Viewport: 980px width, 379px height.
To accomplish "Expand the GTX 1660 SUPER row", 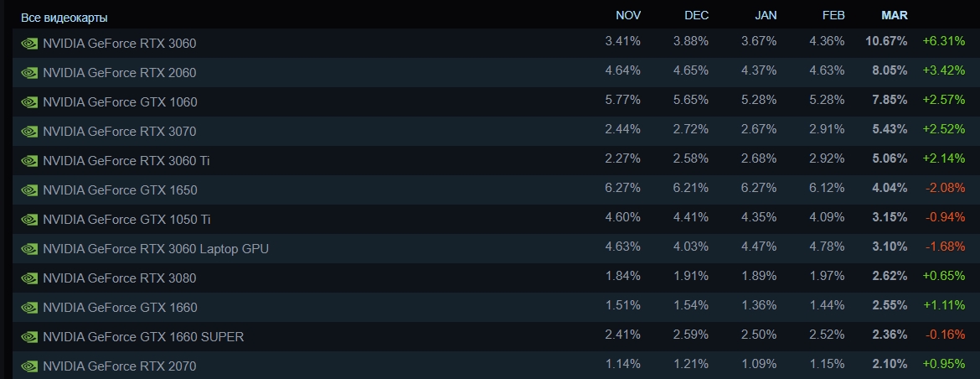I will [142, 337].
